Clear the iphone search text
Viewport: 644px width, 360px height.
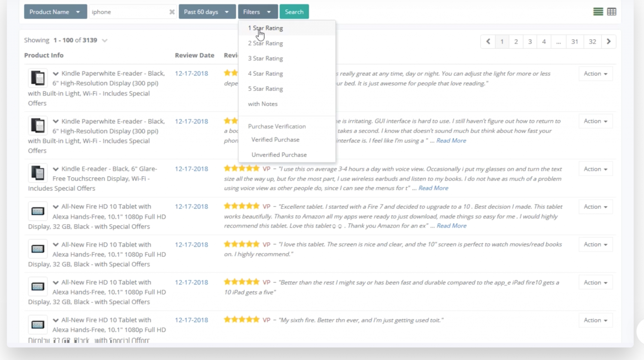pos(172,12)
